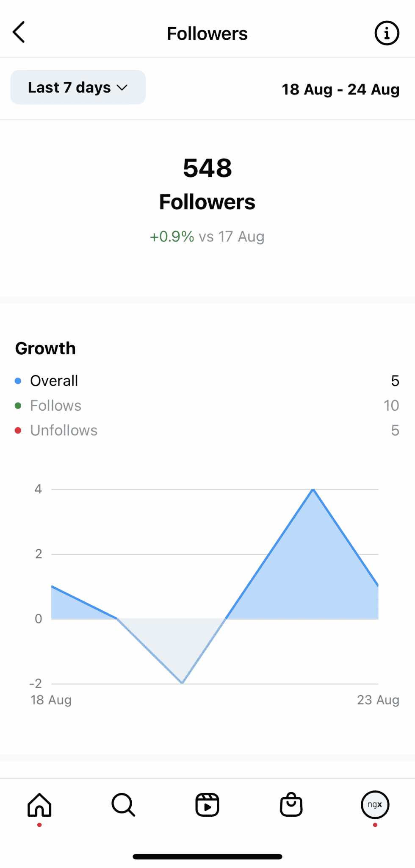Toggle the Unfollows metric visibility
The height and width of the screenshot is (868, 415).
(63, 430)
